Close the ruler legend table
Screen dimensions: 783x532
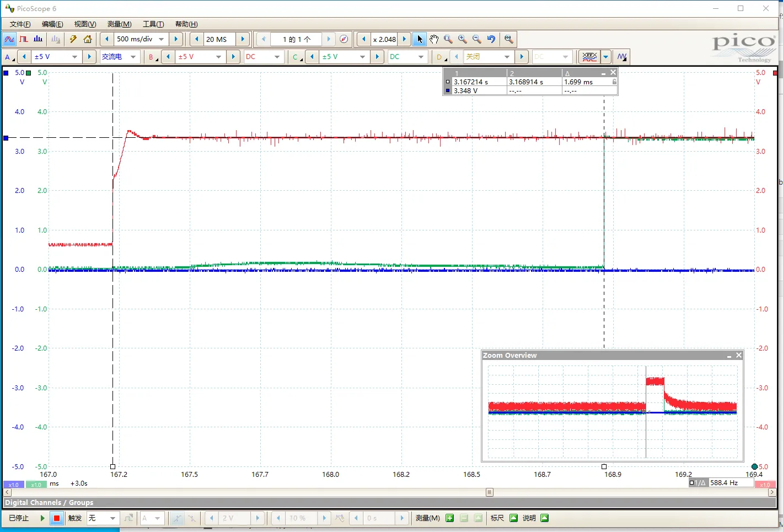coord(613,73)
